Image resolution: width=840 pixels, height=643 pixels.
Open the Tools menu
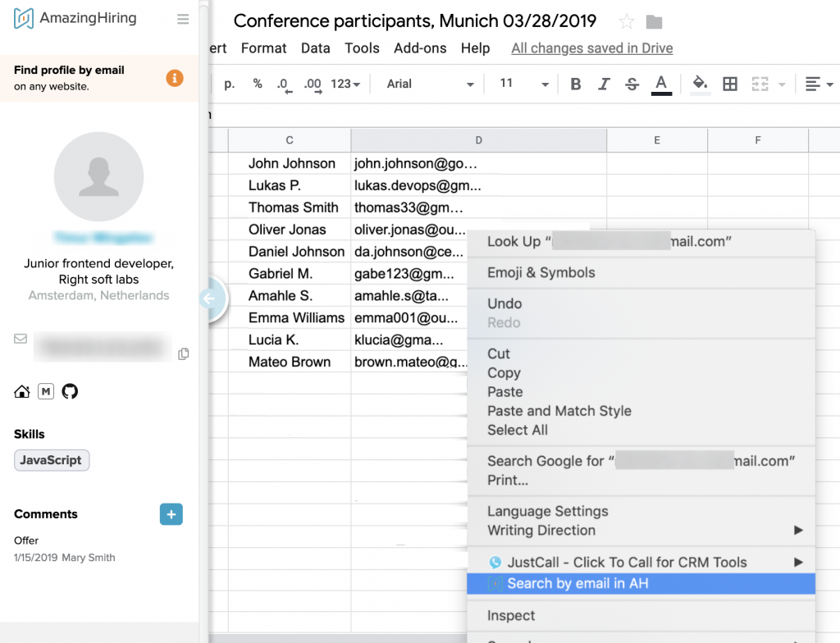point(362,48)
